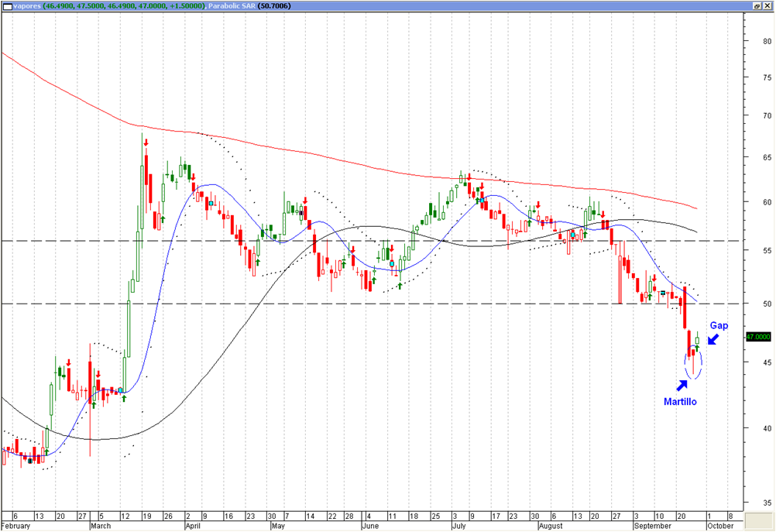Select the October month label

pos(720,526)
